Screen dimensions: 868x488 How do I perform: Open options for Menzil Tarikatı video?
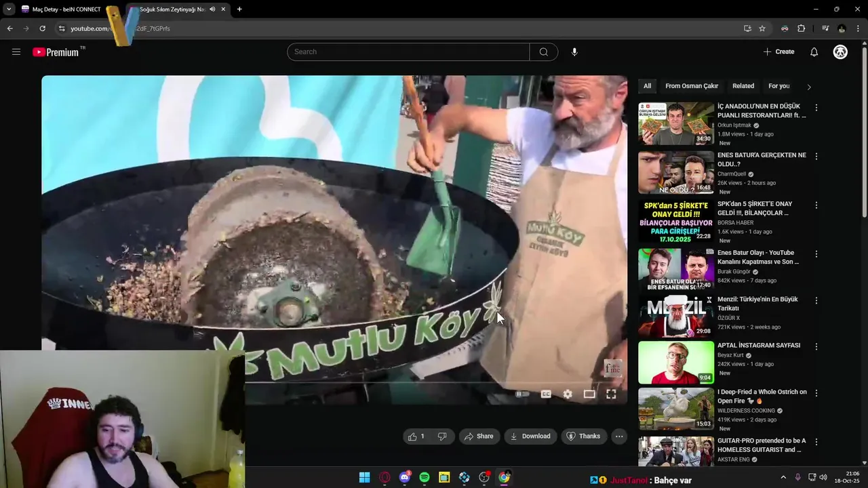(816, 300)
